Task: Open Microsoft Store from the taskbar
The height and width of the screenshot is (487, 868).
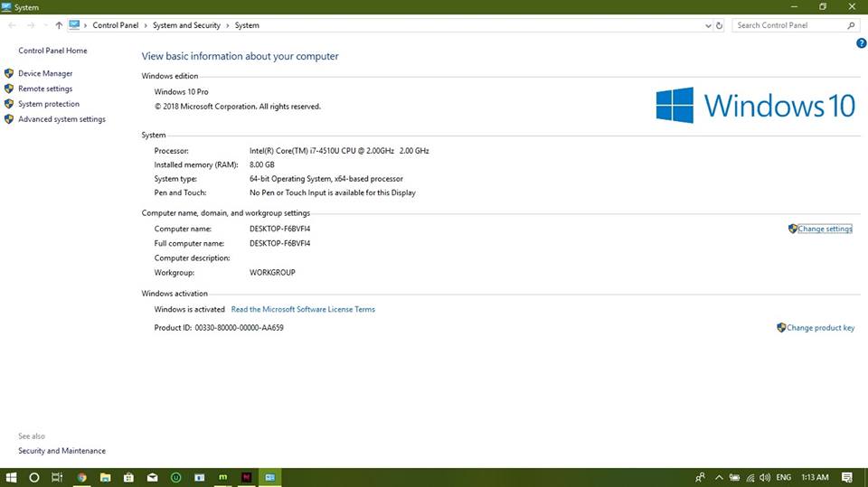Action: point(128,477)
